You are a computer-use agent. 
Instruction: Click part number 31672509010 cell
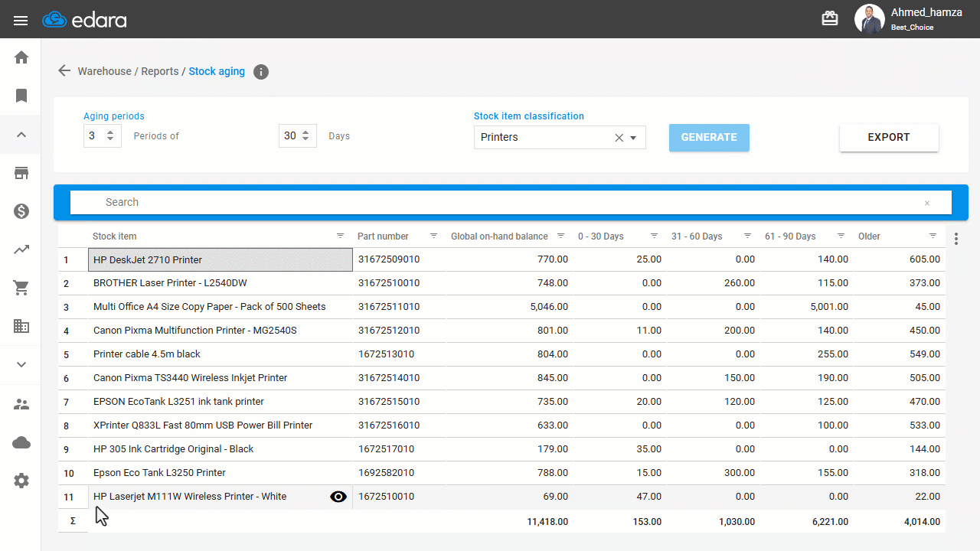(400, 259)
